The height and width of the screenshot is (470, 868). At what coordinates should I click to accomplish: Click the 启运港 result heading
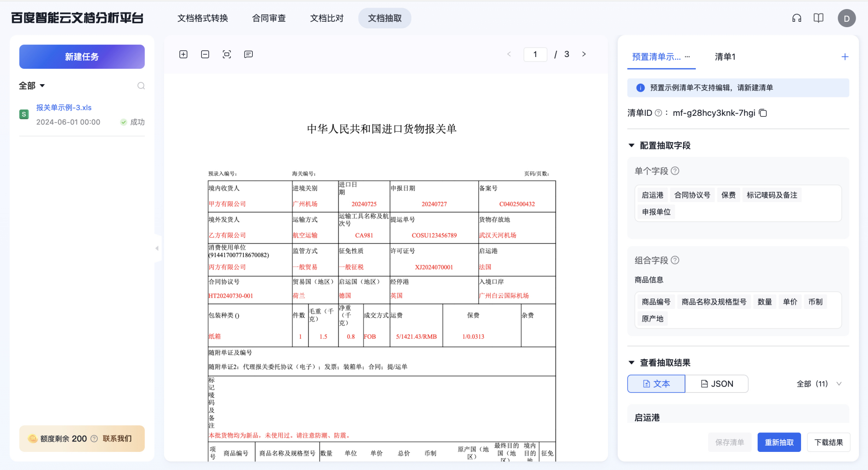(647, 418)
